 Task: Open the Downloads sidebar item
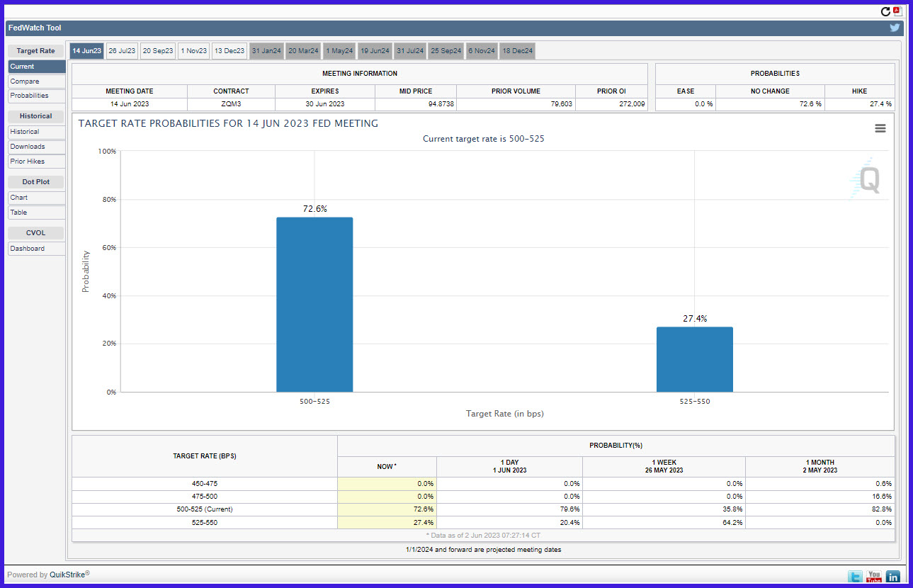(x=37, y=147)
